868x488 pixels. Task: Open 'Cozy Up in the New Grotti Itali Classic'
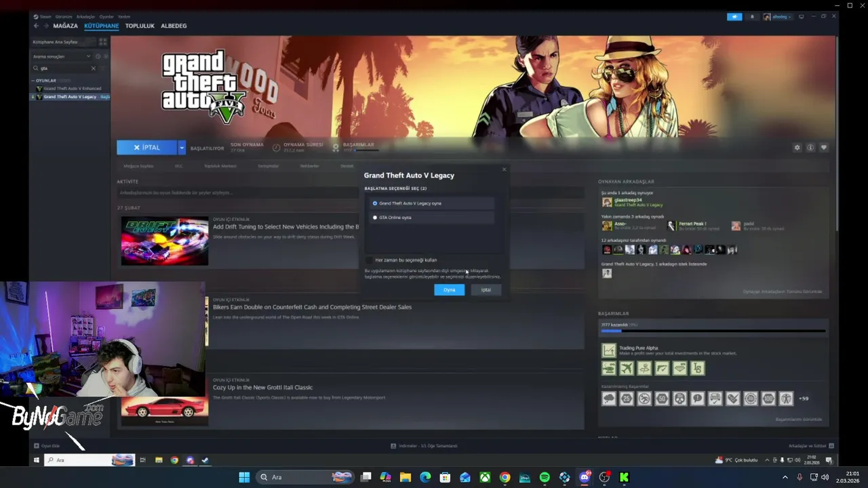click(262, 388)
